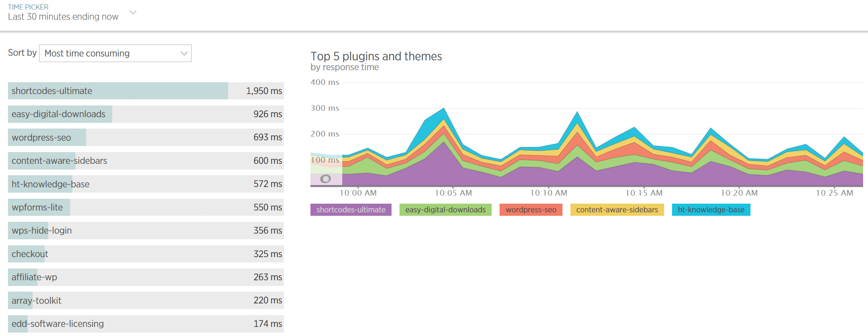Select the wpforms-lite plugin row
868x336 pixels.
(x=146, y=207)
